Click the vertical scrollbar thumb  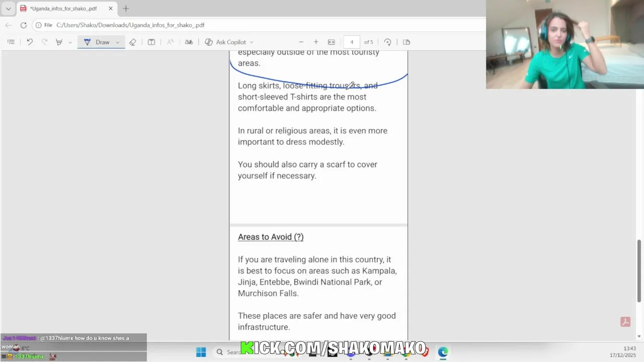[x=639, y=271]
